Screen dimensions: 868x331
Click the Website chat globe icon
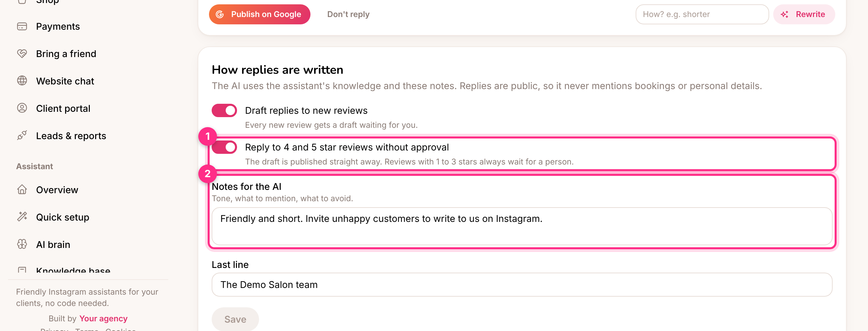tap(22, 81)
